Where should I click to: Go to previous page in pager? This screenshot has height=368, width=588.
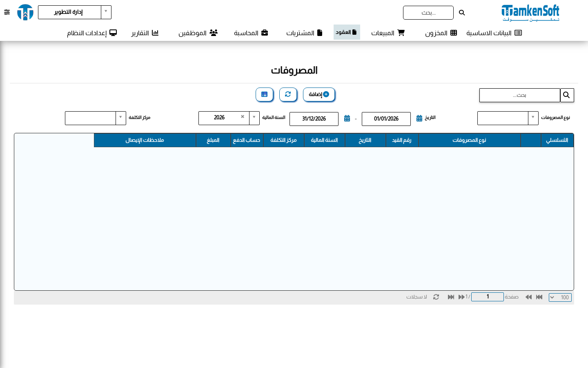(x=528, y=297)
